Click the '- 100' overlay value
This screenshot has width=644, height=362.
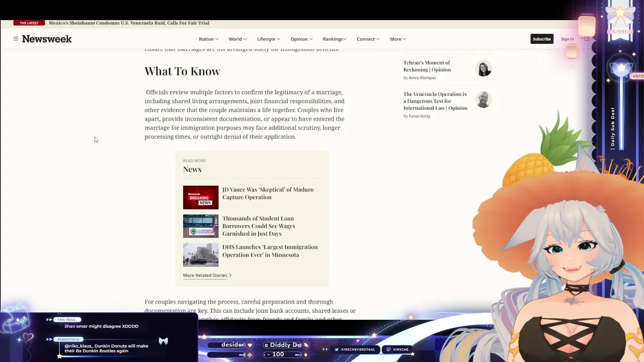[276, 354]
